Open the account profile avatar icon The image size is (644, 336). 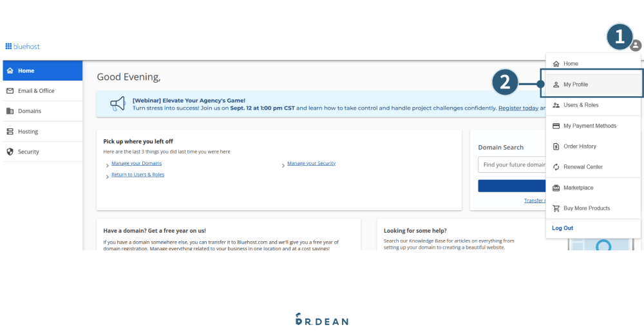point(636,45)
